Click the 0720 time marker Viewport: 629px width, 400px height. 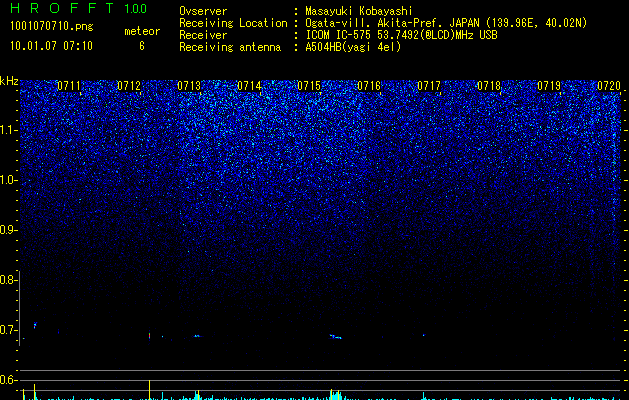(609, 86)
